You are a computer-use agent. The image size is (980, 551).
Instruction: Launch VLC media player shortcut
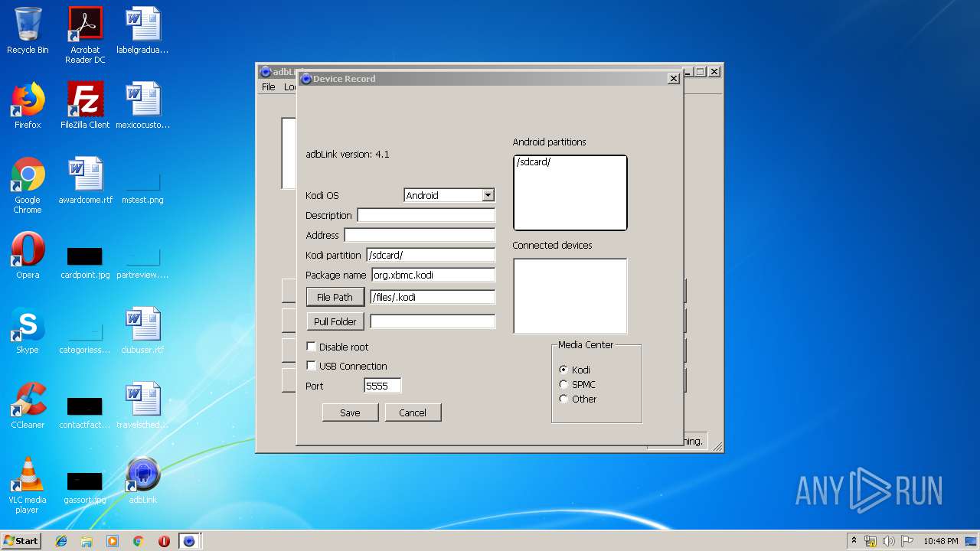point(28,485)
